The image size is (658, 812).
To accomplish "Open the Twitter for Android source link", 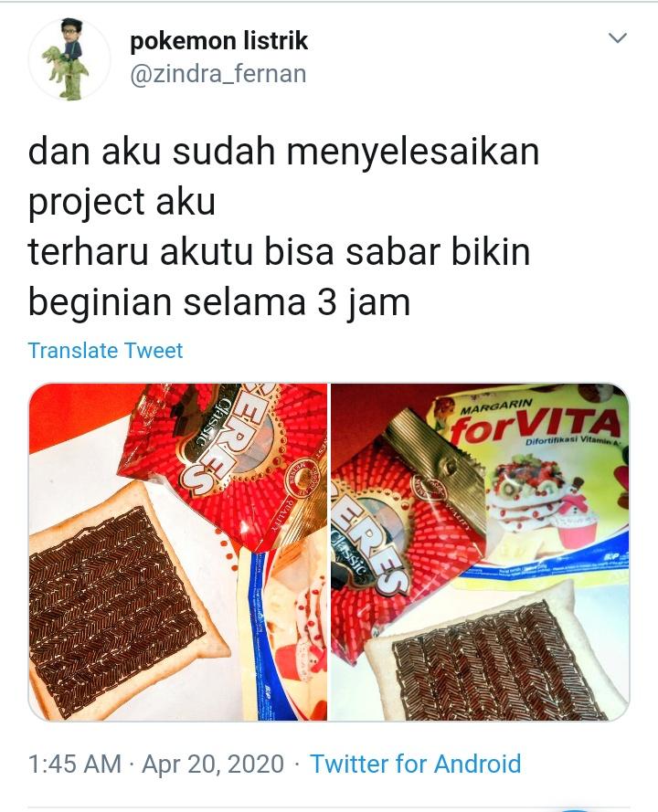I will coord(415,765).
